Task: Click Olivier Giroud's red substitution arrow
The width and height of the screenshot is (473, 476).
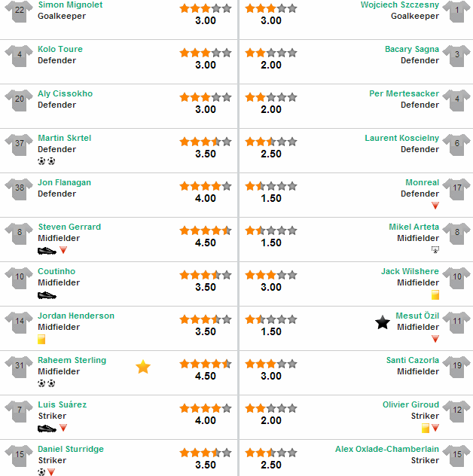Action: [x=435, y=428]
